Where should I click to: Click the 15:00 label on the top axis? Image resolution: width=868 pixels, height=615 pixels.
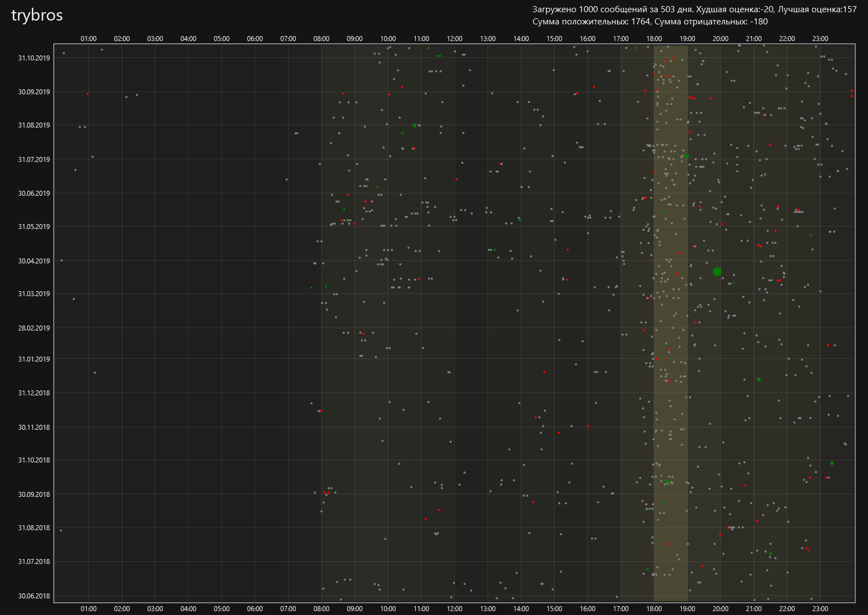(x=554, y=39)
